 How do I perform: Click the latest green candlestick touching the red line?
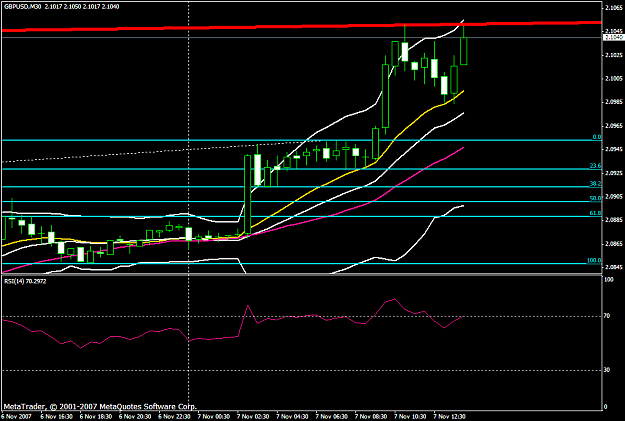tap(464, 51)
